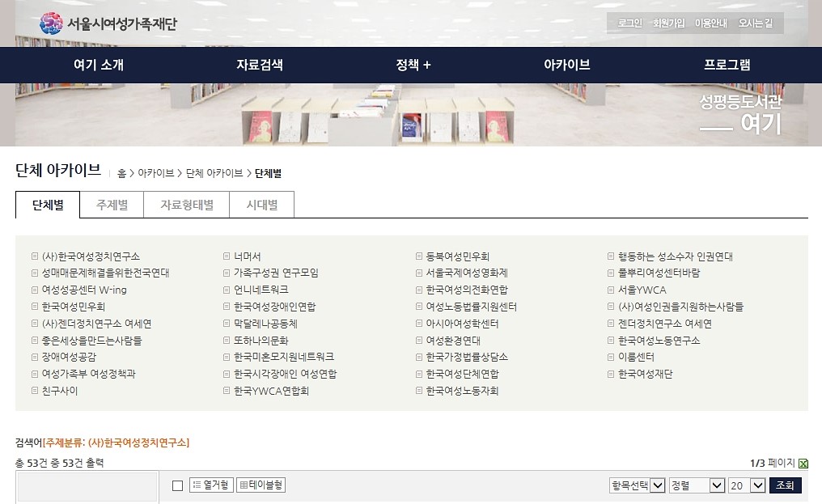
Task: Open the 아카이브 main menu
Action: (566, 65)
